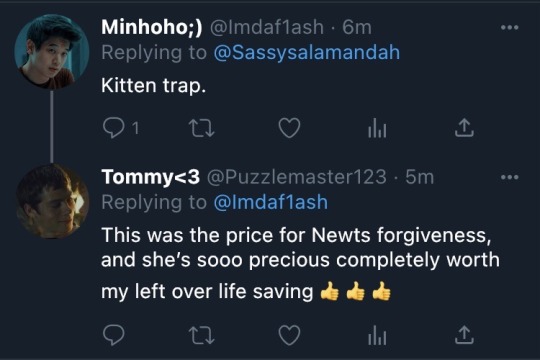
Task: Open more options on Tommy<3's tweet
Action: tap(510, 177)
